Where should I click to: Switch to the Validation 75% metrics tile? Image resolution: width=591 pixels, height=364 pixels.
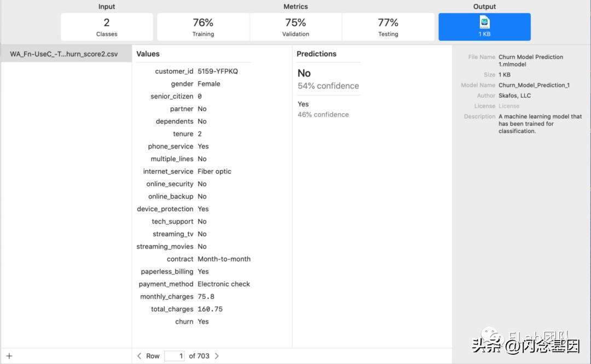point(296,27)
